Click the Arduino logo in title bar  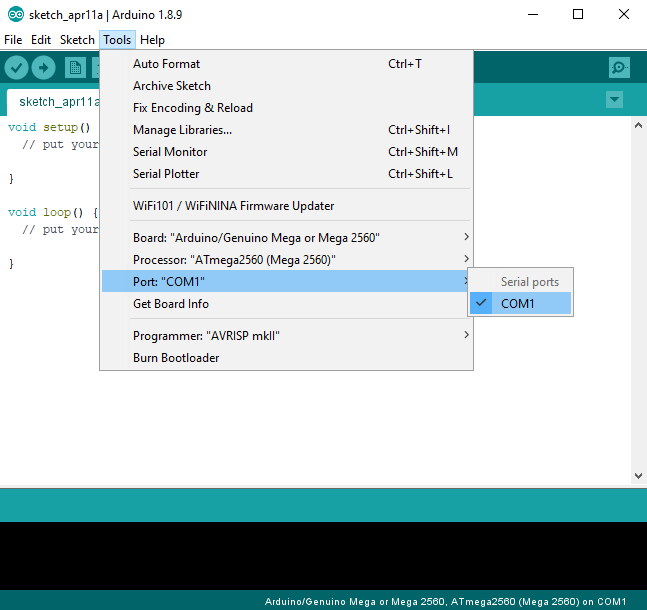14,14
